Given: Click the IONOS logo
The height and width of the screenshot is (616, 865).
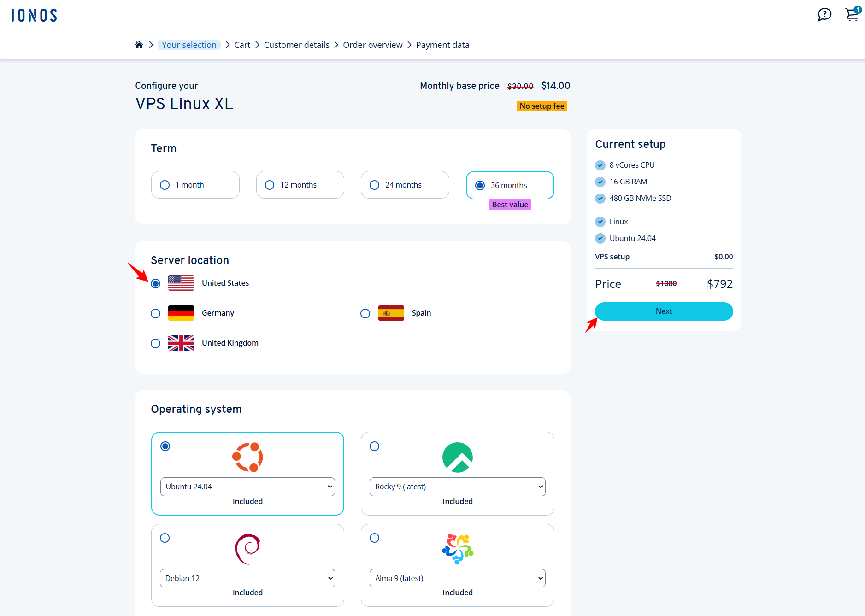Looking at the screenshot, I should [x=34, y=15].
